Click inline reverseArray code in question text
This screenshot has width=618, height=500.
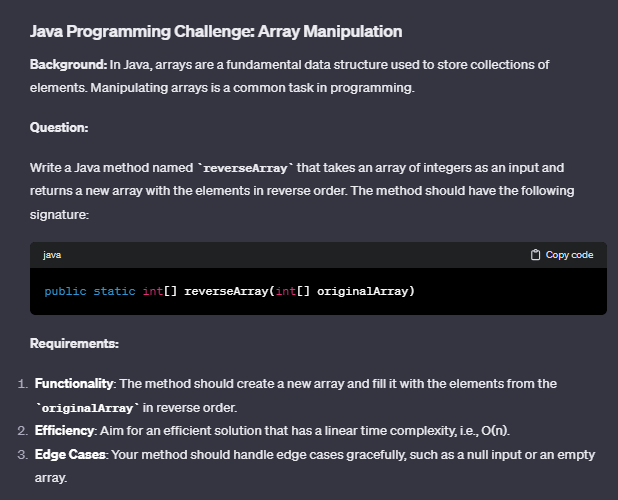(x=246, y=168)
